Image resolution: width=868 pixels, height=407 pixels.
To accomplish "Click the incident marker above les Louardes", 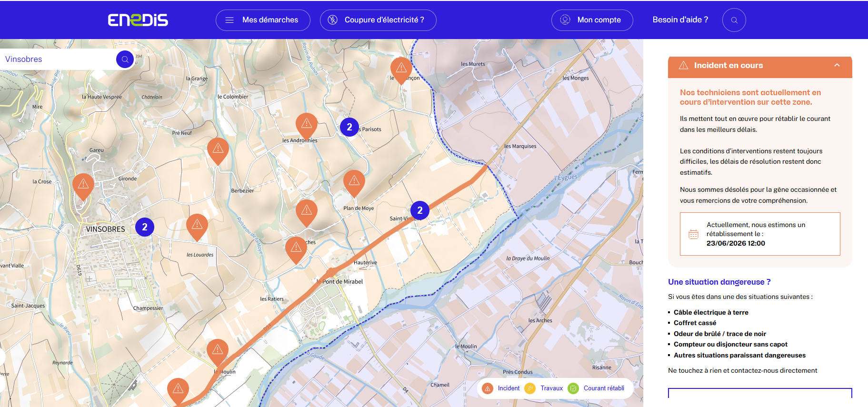I will (x=197, y=227).
